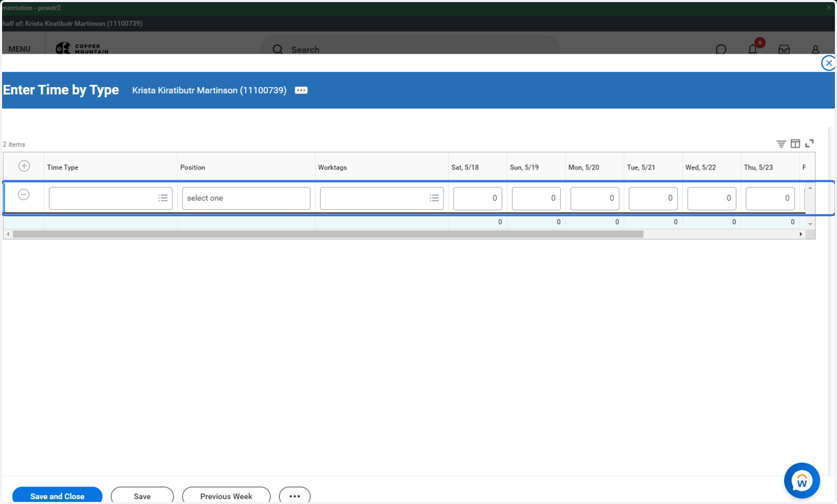Click the Worktags input field
This screenshot has width=837, height=504.
point(382,198)
